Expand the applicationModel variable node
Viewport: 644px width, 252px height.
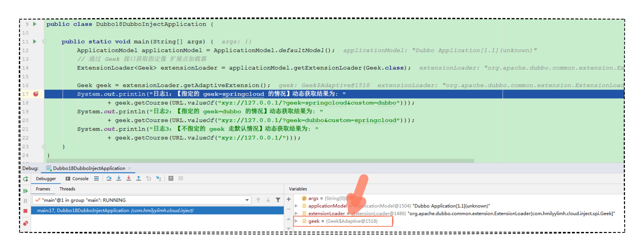coord(296,206)
